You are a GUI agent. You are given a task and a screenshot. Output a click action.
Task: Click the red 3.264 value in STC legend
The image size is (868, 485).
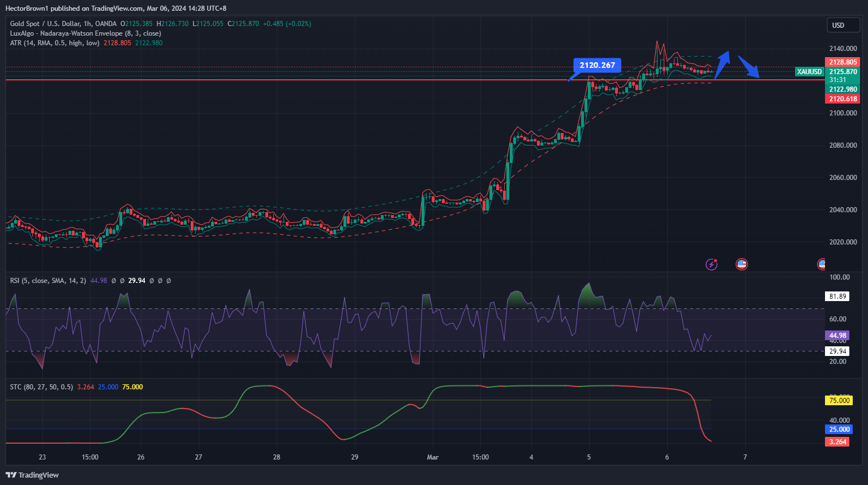click(85, 387)
